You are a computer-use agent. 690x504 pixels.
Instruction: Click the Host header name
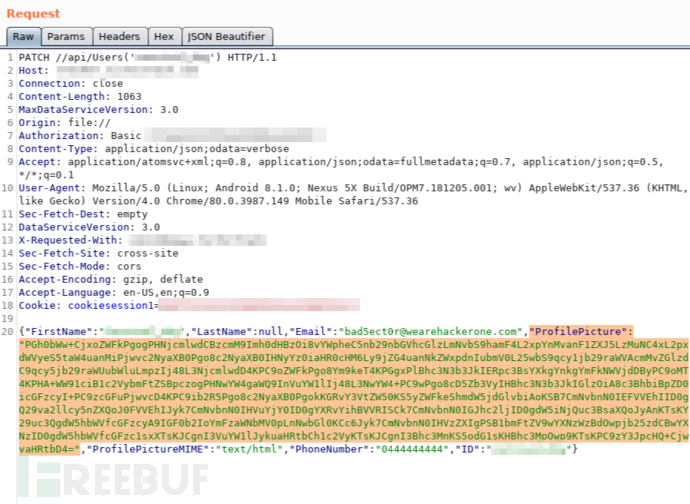[x=33, y=70]
